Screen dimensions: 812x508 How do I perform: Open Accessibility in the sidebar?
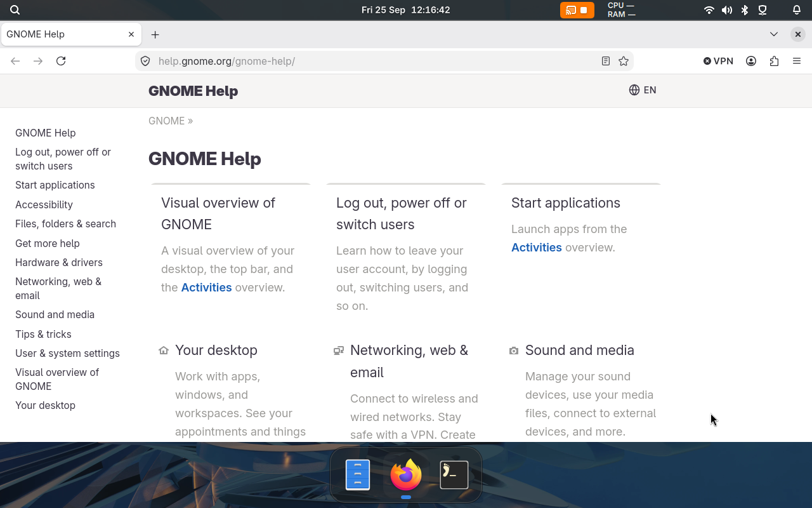click(x=44, y=204)
